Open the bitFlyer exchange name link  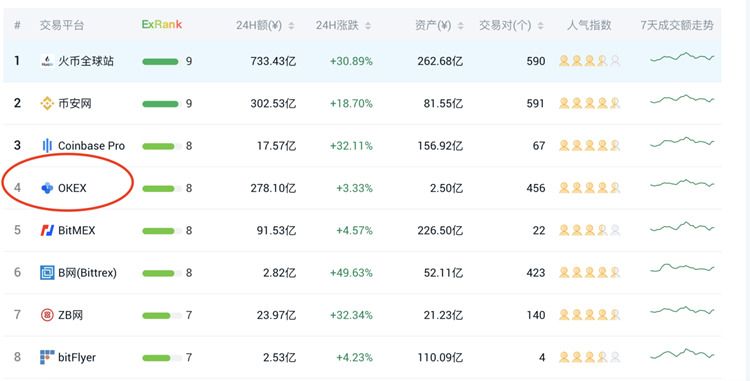(77, 357)
